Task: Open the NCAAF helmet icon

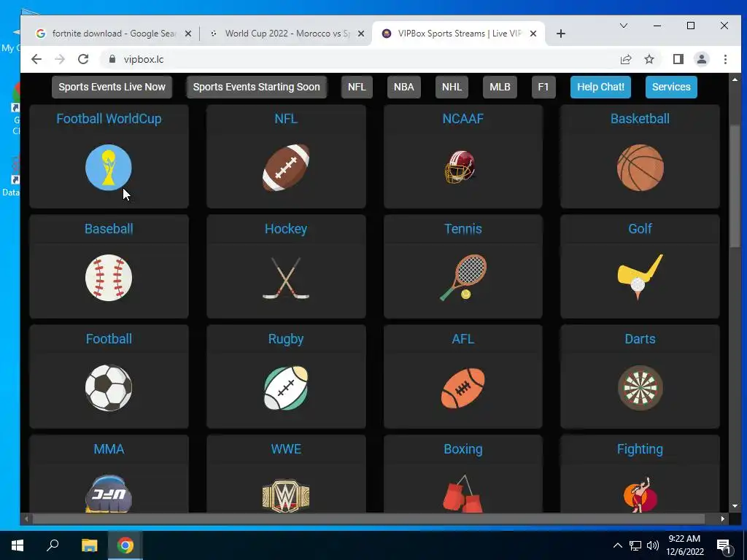Action: coord(460,167)
